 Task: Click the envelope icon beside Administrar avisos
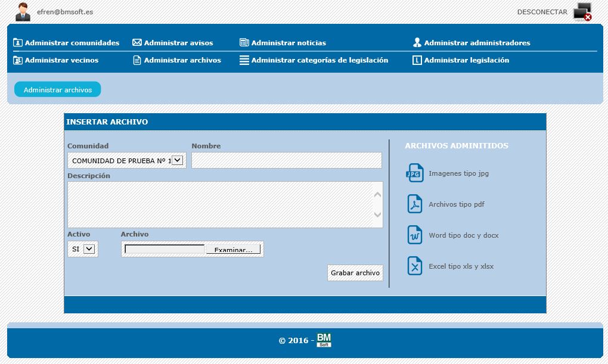point(137,43)
